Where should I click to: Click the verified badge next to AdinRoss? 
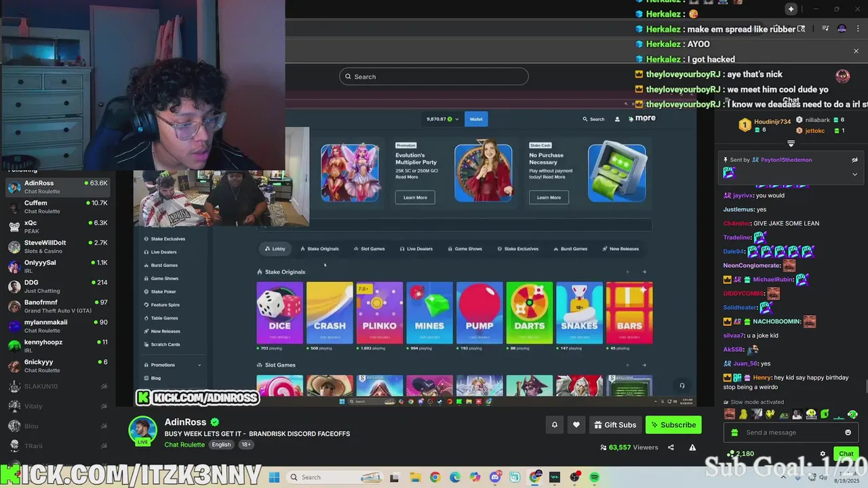pyautogui.click(x=215, y=422)
